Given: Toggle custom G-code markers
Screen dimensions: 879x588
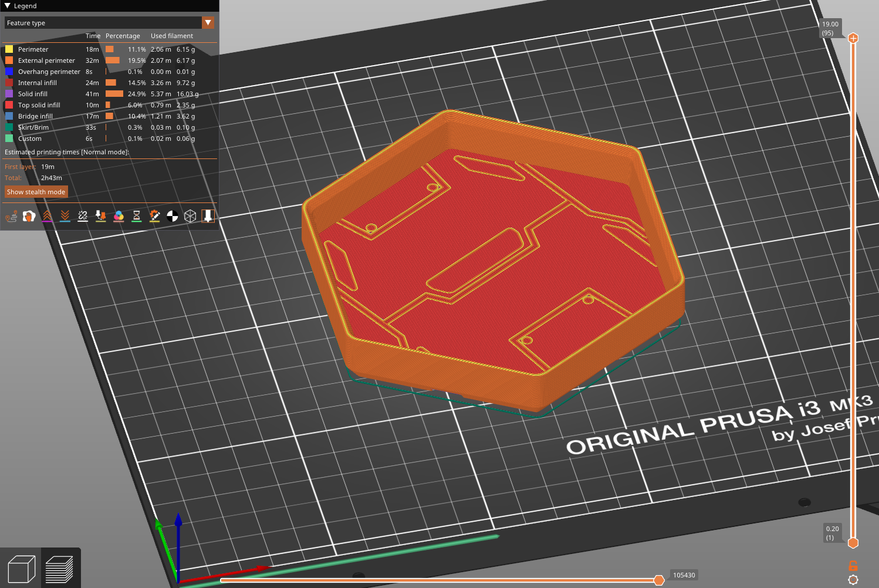Looking at the screenshot, I should (x=154, y=216).
